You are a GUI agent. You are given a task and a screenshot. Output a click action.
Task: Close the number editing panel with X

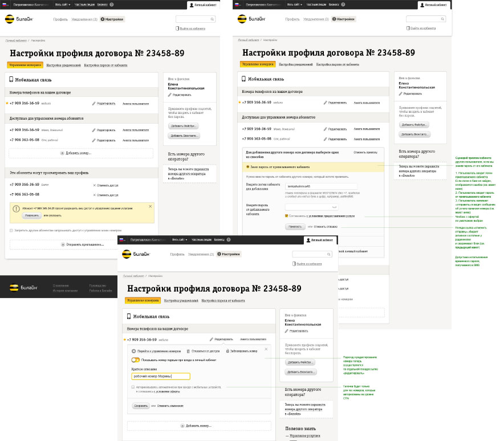(266, 349)
